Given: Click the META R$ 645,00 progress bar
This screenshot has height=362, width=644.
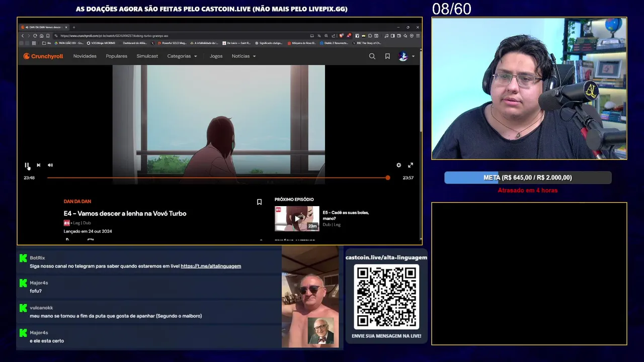Looking at the screenshot, I should 528,177.
